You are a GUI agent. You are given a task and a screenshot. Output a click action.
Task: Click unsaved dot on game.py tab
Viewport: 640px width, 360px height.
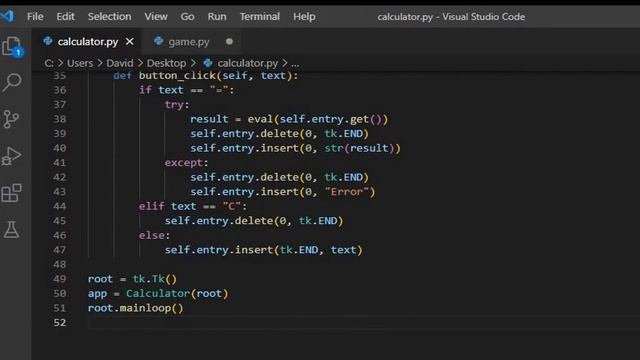point(229,41)
